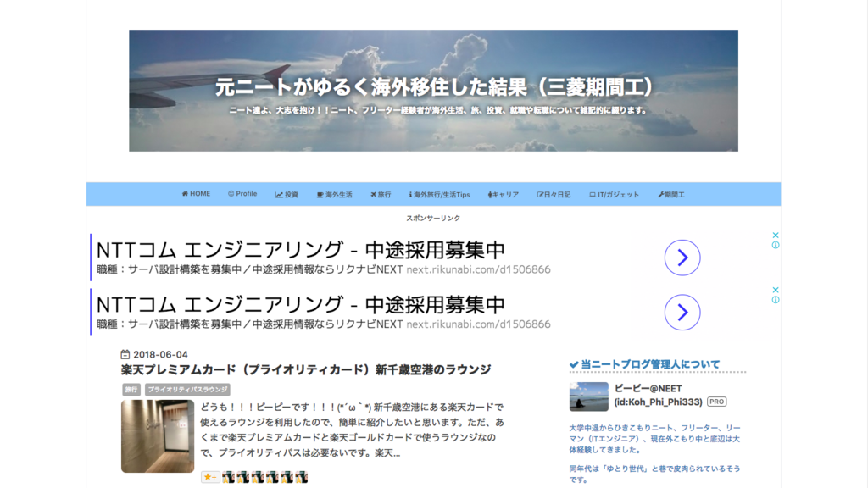Click first star avatar after add-star button

[229, 477]
